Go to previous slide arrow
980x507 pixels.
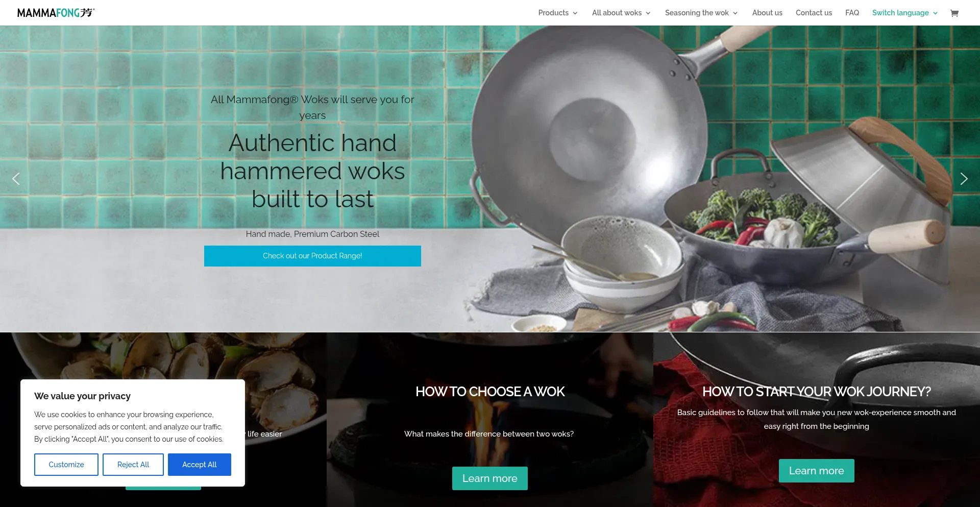(16, 179)
